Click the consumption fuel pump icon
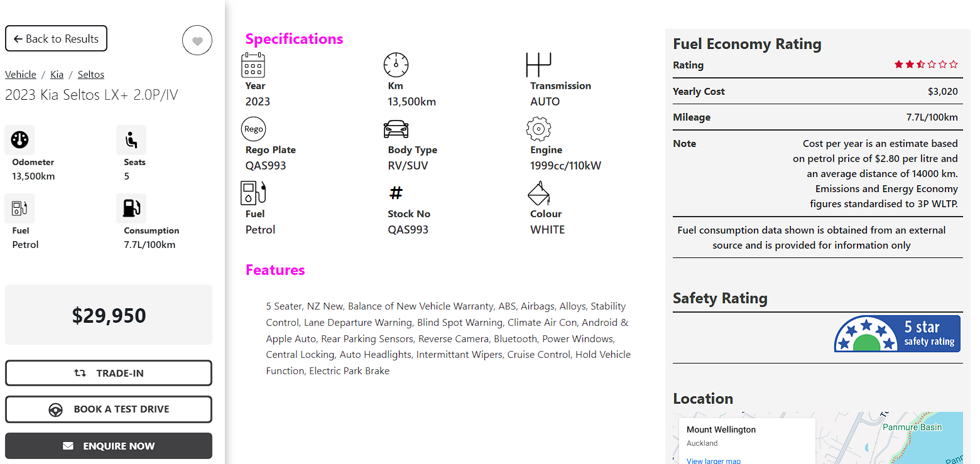 (131, 208)
